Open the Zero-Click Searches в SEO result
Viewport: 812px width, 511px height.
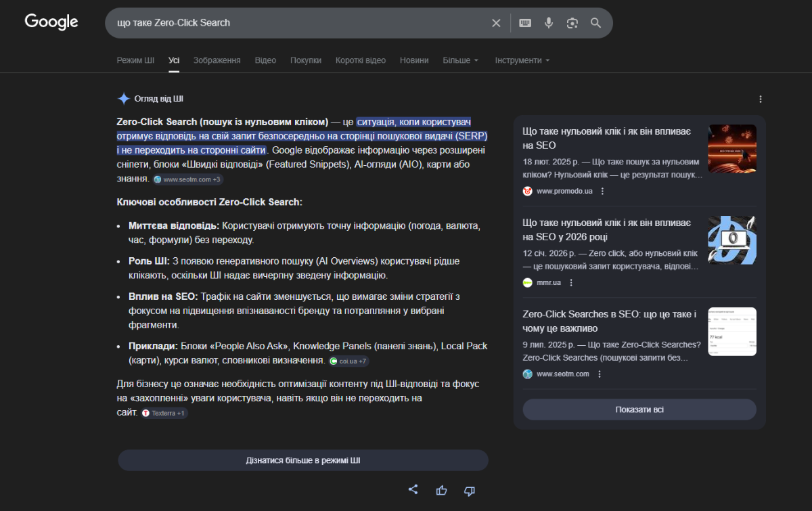click(607, 321)
